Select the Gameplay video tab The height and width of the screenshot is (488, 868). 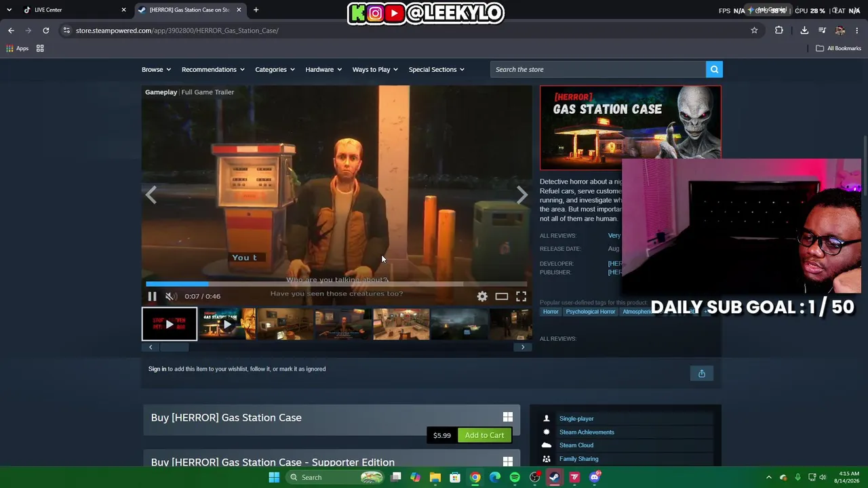pos(161,92)
